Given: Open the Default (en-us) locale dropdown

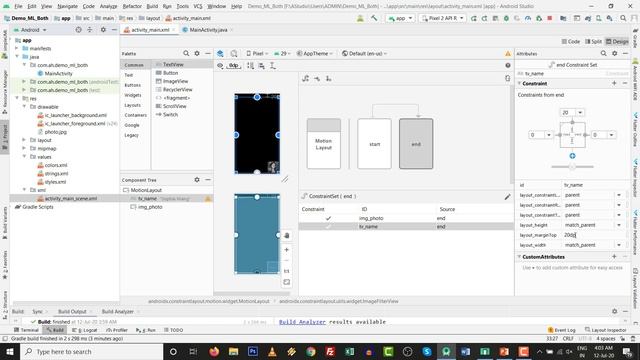Looking at the screenshot, I should tap(364, 53).
